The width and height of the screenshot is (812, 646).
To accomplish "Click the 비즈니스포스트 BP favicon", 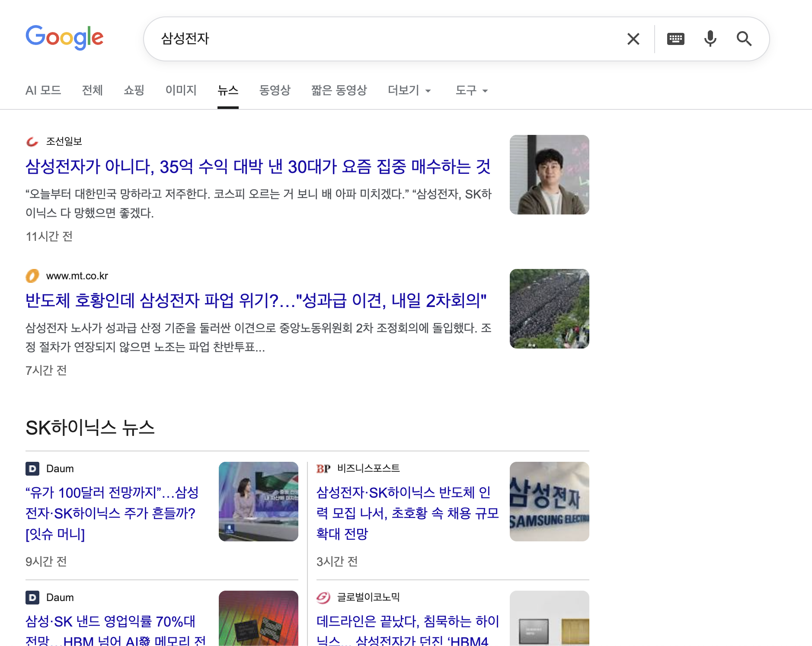I will coord(323,468).
